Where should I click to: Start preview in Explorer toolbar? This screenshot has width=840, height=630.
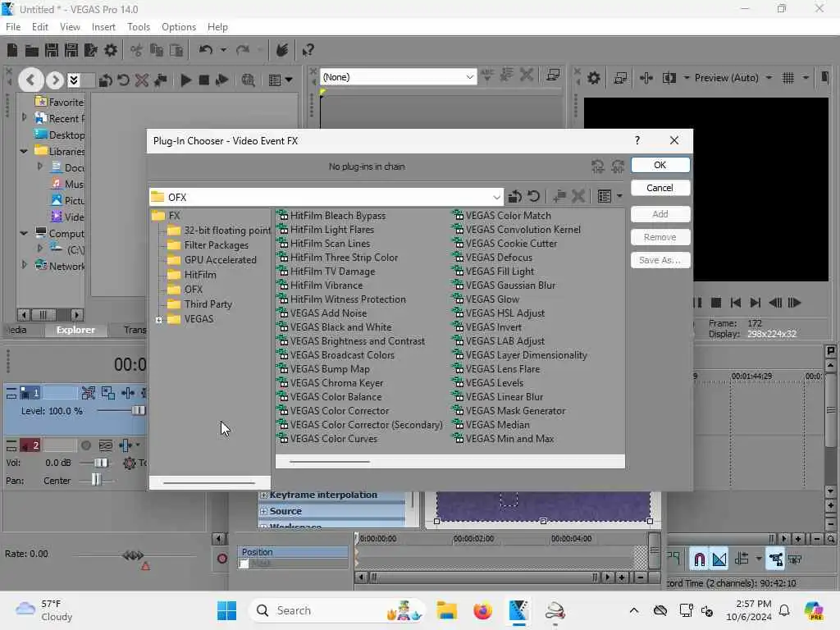(185, 80)
